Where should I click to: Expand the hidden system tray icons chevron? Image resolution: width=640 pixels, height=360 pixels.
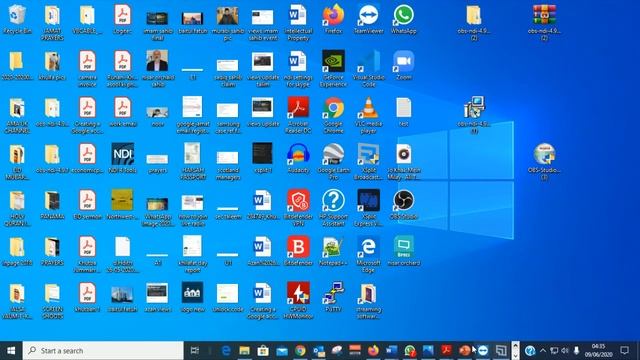click(x=543, y=351)
